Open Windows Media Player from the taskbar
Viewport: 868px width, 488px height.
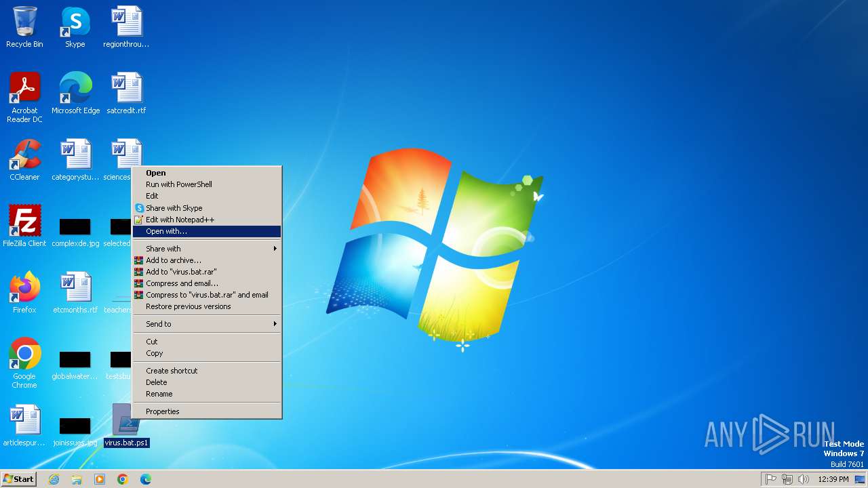(x=100, y=479)
